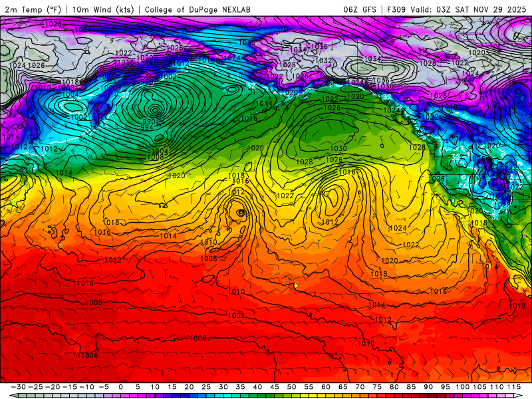
Task: Select the -30 value on temperature scale
Action: pos(19,387)
